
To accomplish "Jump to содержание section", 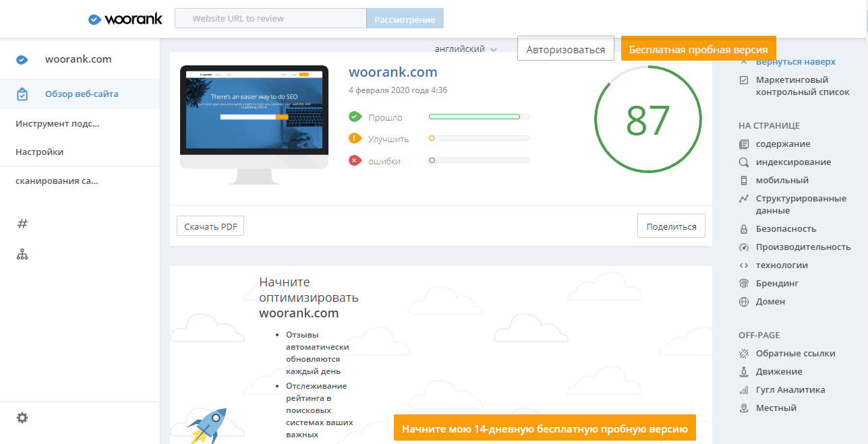I will (783, 144).
